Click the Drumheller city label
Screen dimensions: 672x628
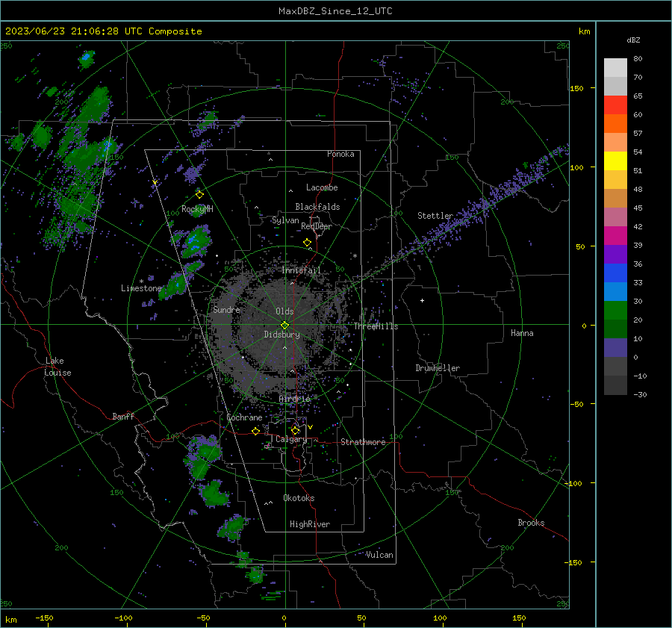click(x=438, y=368)
